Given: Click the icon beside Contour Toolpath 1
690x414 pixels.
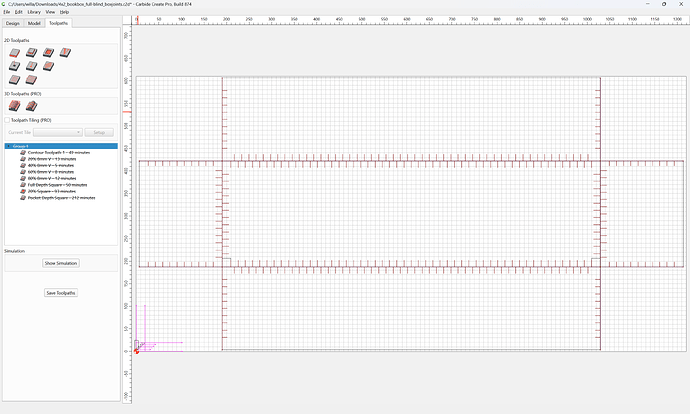Looking at the screenshot, I should click(x=23, y=153).
